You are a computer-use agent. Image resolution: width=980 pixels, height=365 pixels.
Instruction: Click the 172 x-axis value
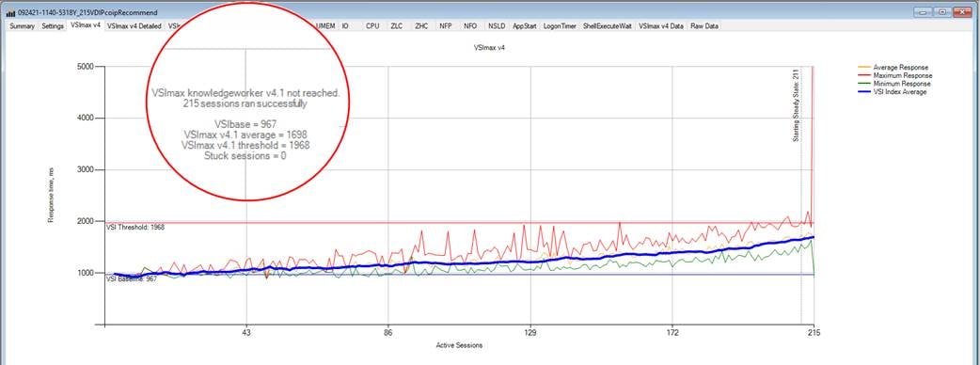(x=672, y=333)
